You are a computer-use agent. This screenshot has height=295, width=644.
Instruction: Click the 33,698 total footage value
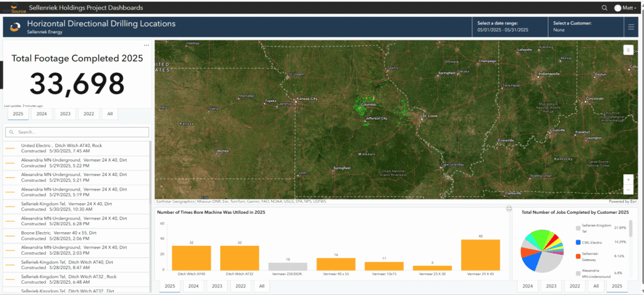[x=77, y=84]
